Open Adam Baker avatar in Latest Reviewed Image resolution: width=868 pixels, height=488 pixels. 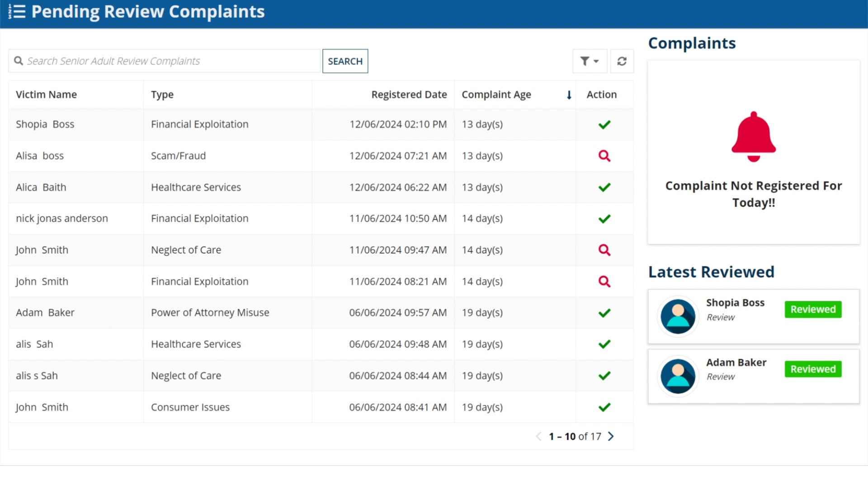(x=678, y=376)
